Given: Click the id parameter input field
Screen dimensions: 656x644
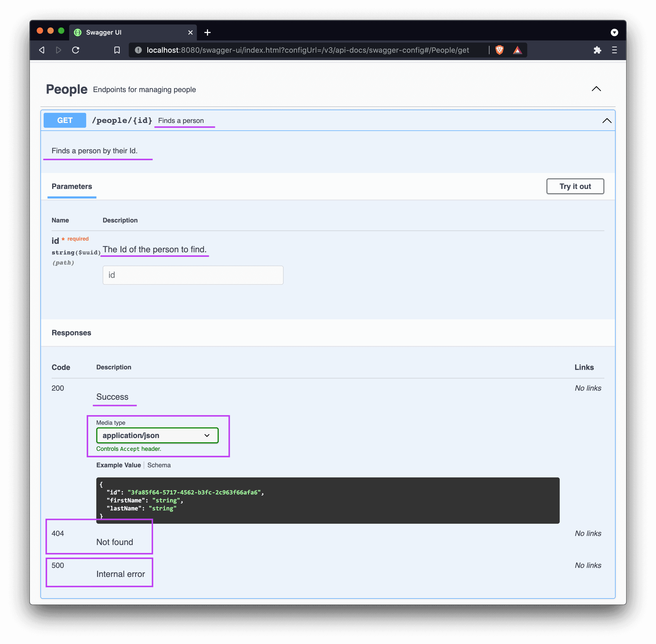Looking at the screenshot, I should (x=193, y=275).
